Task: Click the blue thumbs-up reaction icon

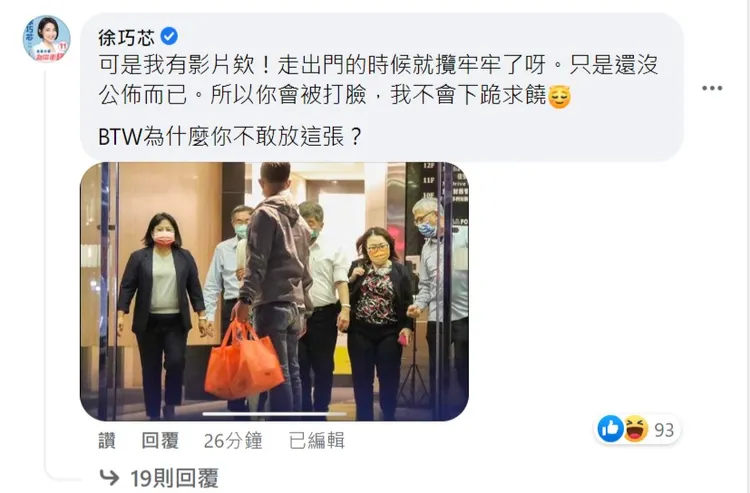Action: [610, 429]
